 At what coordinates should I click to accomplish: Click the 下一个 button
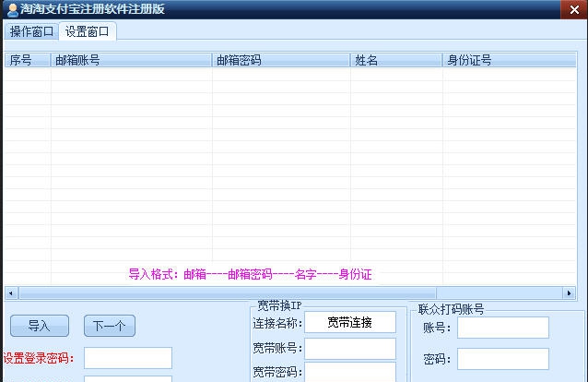tap(110, 326)
